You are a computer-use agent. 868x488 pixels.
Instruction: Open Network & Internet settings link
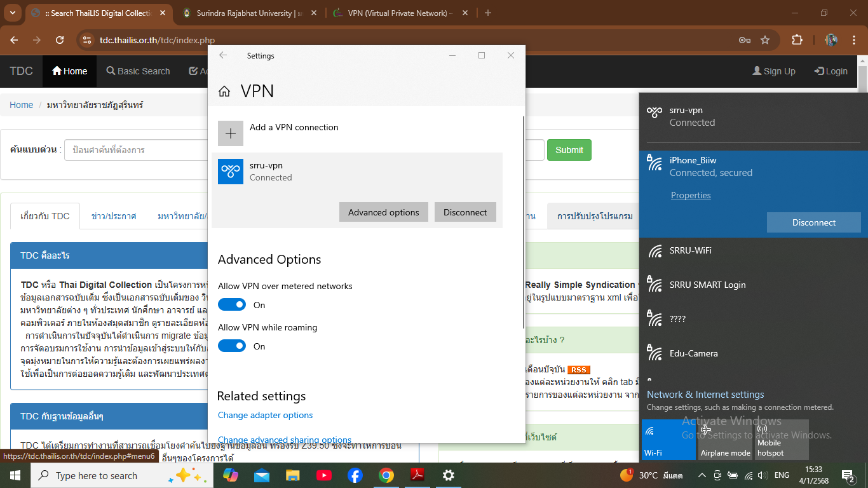coord(705,395)
